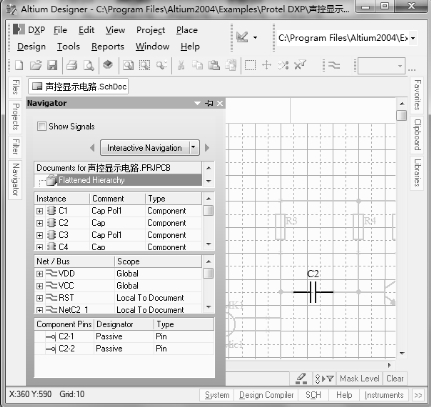Click the System status bar button
The image size is (431, 407).
pos(217,395)
